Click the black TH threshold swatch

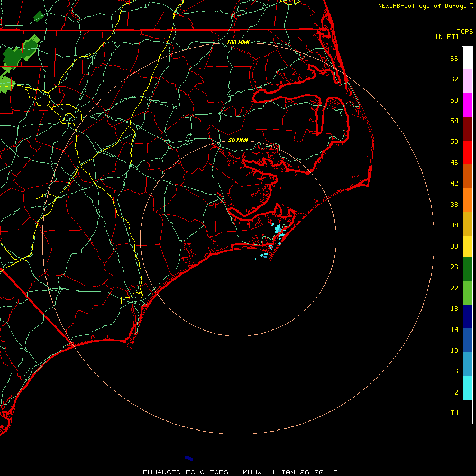coord(467,411)
